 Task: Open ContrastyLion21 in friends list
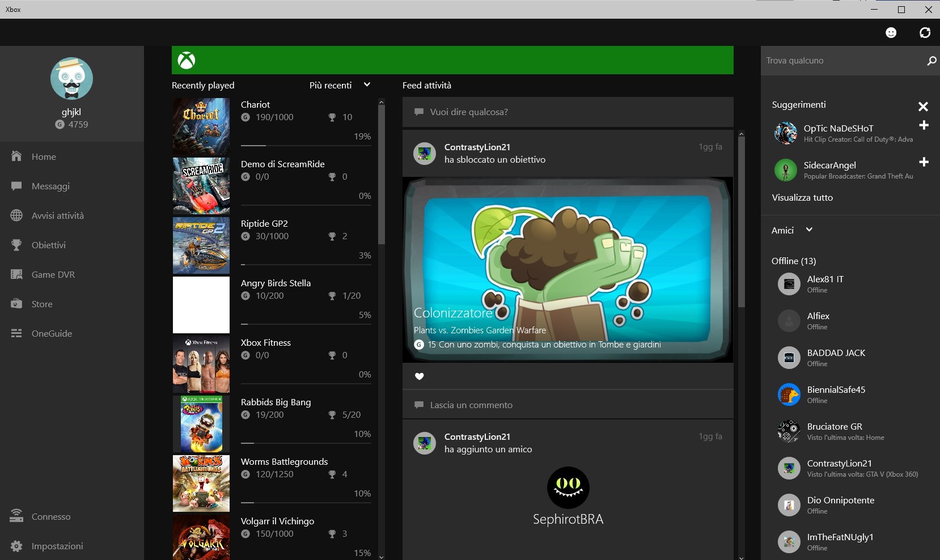[839, 468]
